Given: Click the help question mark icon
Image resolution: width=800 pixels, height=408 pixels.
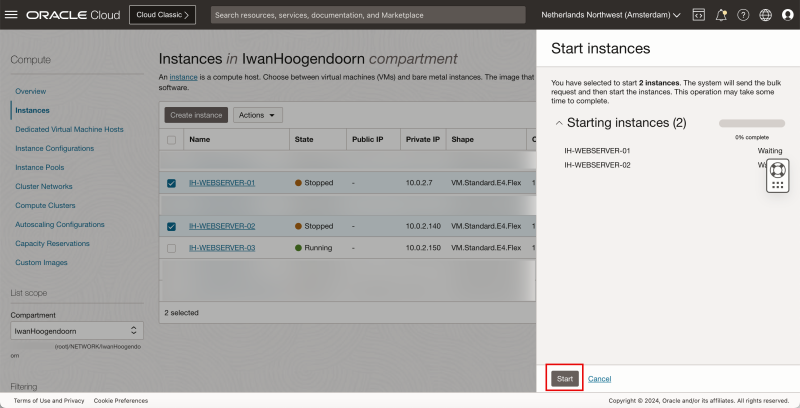Looking at the screenshot, I should pyautogui.click(x=743, y=15).
